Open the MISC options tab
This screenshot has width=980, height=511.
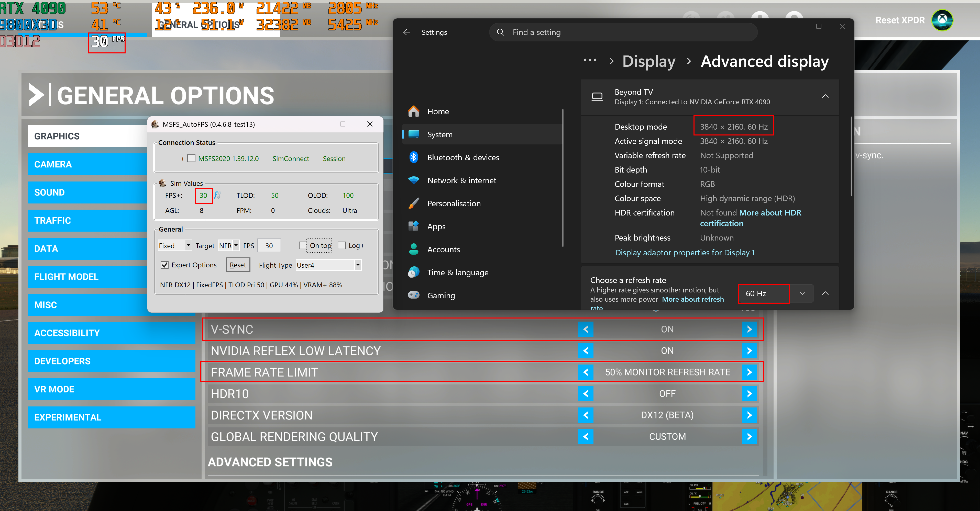coord(87,305)
